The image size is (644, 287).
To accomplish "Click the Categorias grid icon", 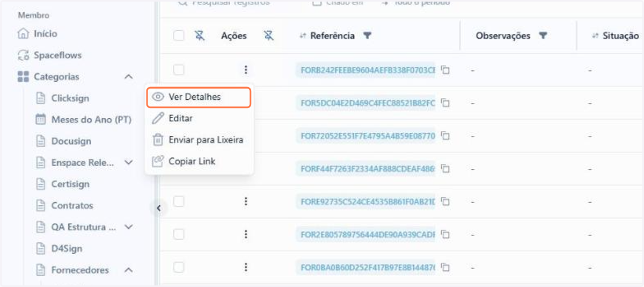I will click(x=23, y=77).
